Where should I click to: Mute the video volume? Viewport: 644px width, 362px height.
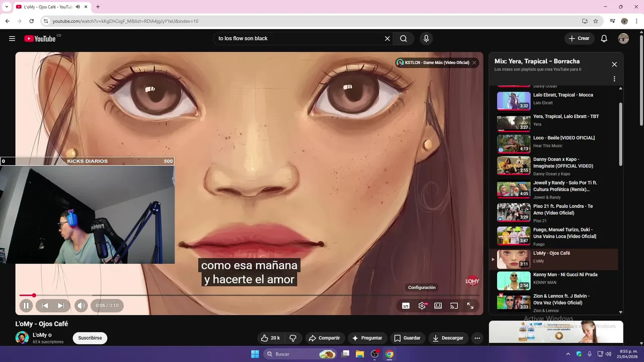click(81, 305)
